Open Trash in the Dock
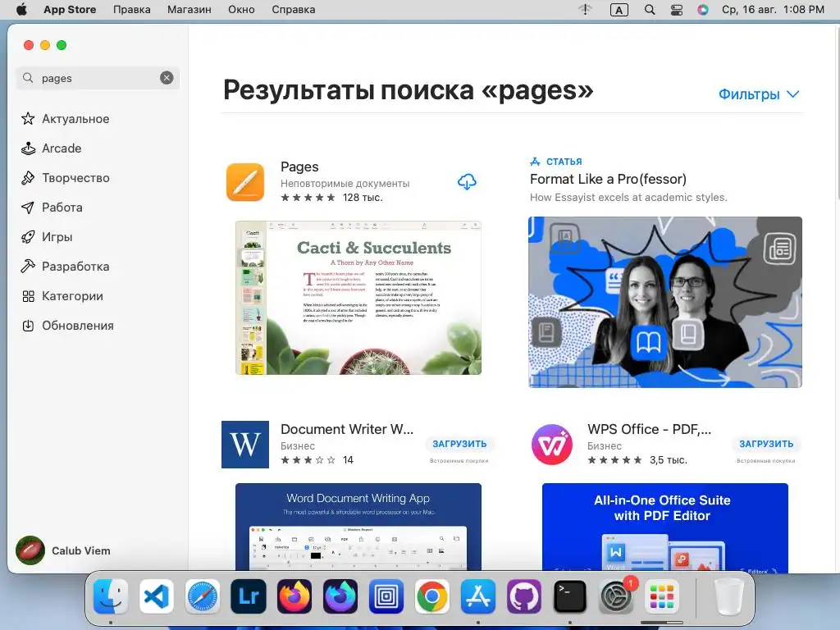This screenshot has height=630, width=840. coord(729,596)
